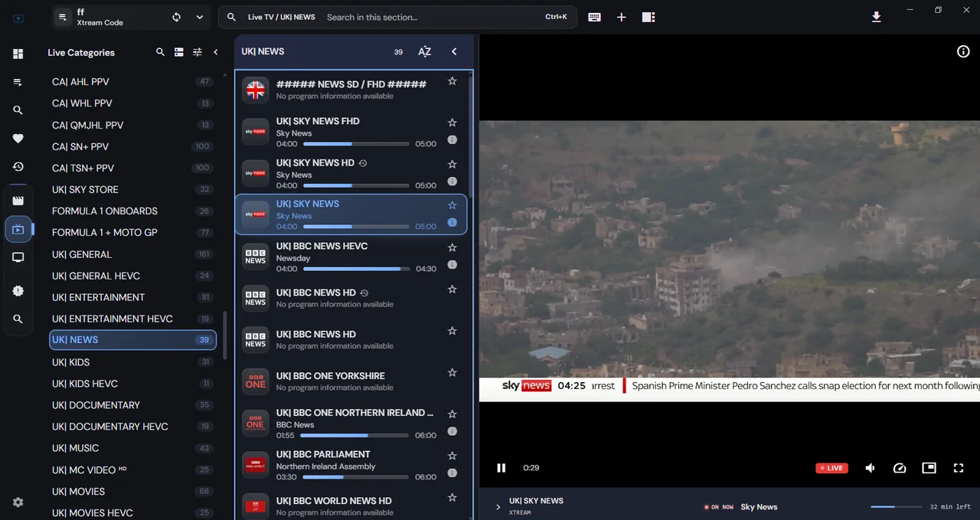Favorite UK| BBC ONE NORTHERN IRELAND channel
980x520 pixels.
(452, 414)
